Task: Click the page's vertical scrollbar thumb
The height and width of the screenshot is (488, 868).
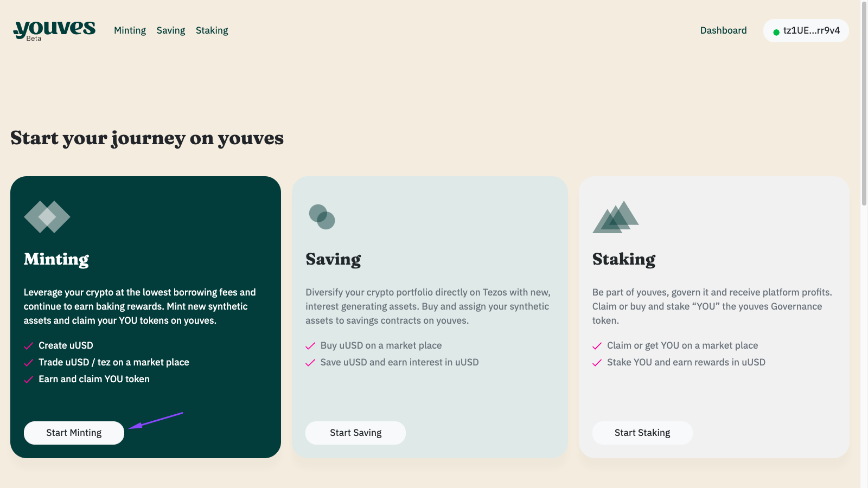Action: pos(864,103)
